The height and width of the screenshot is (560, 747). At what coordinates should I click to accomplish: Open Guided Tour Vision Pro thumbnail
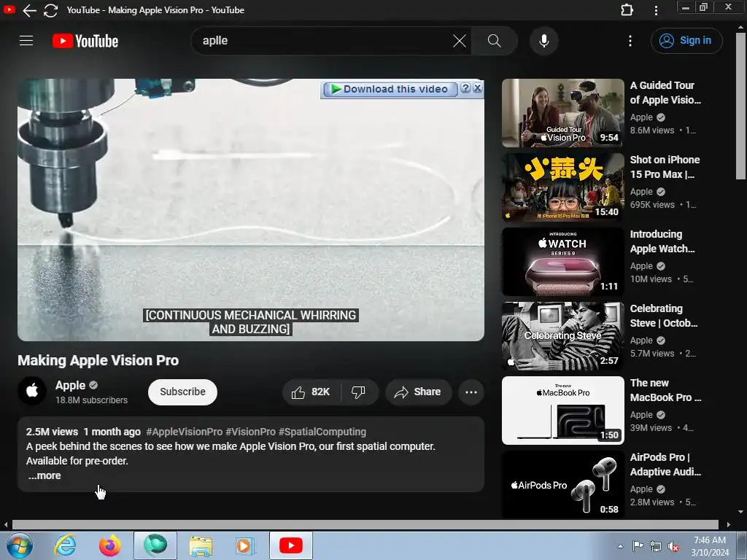coord(562,113)
